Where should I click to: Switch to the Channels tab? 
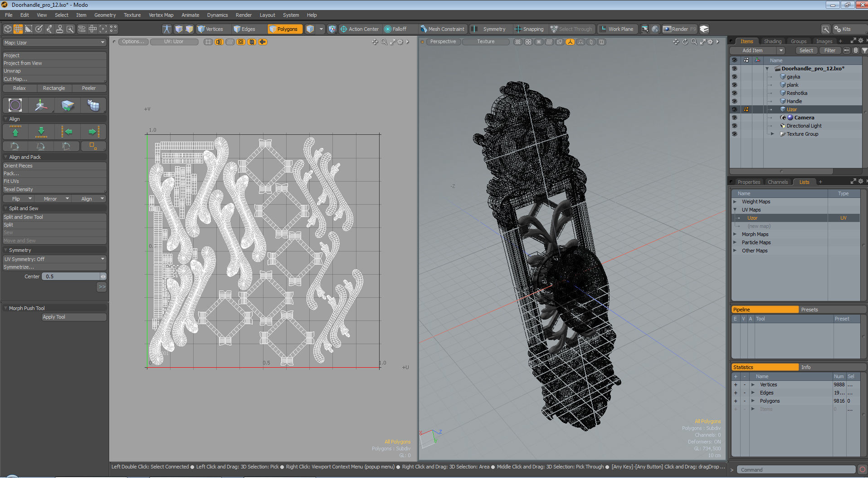click(x=778, y=182)
